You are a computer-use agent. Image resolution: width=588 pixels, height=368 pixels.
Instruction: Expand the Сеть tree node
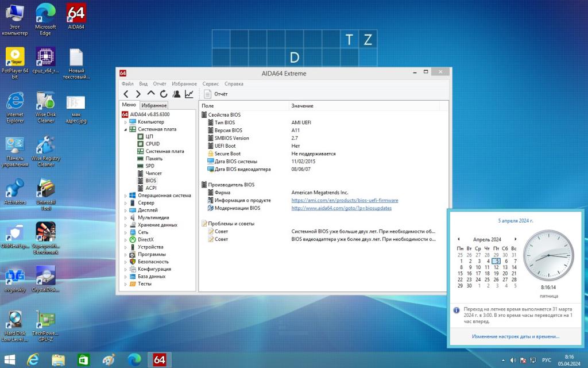click(x=126, y=232)
